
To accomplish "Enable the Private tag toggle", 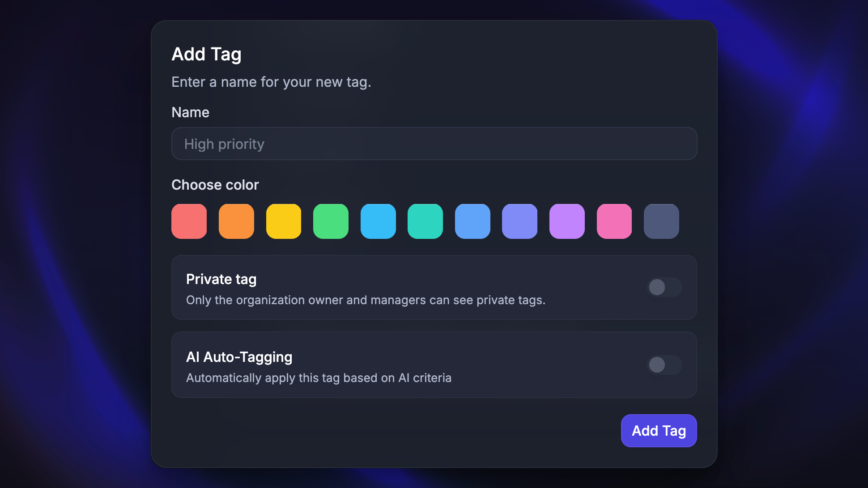I will click(x=664, y=288).
